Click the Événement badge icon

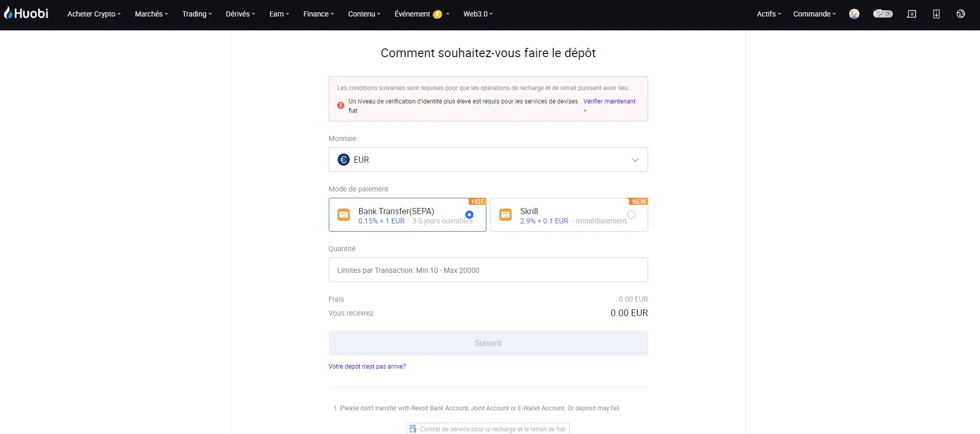[x=437, y=14]
